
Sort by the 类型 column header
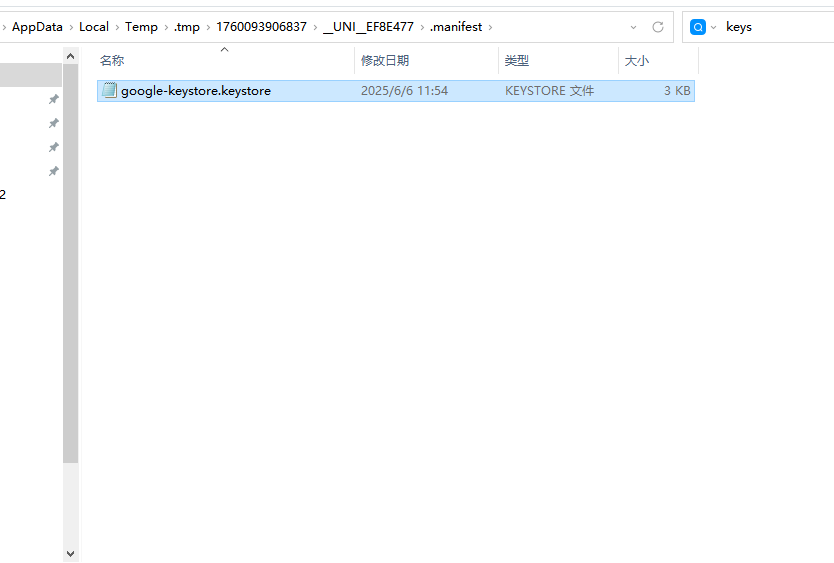(517, 61)
